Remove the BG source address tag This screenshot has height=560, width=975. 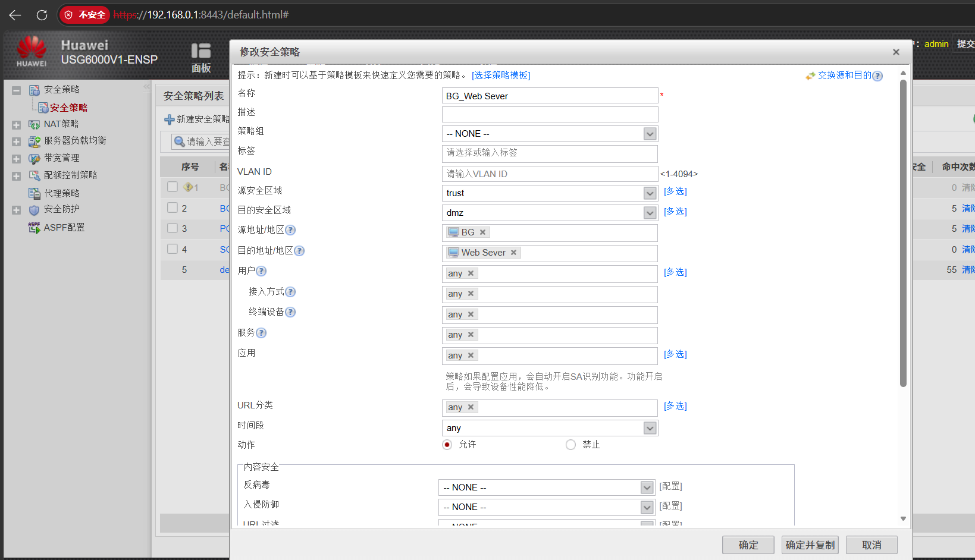(482, 232)
